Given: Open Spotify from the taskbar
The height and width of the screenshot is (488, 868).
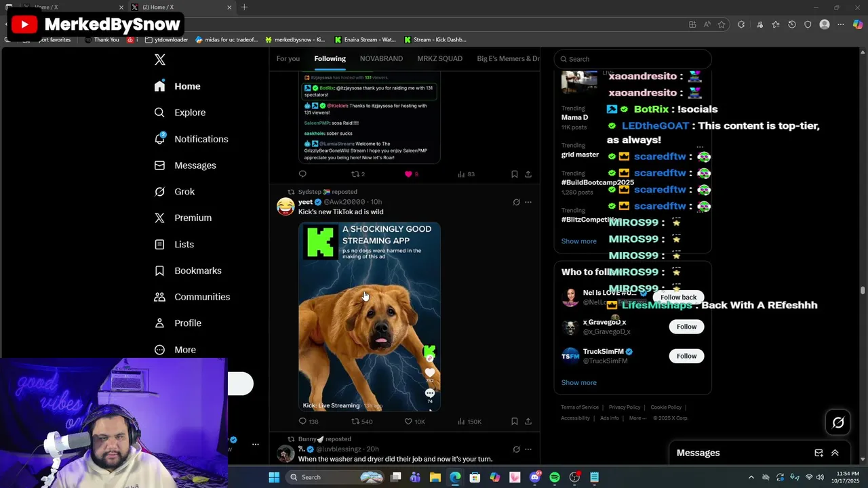Looking at the screenshot, I should 555,477.
